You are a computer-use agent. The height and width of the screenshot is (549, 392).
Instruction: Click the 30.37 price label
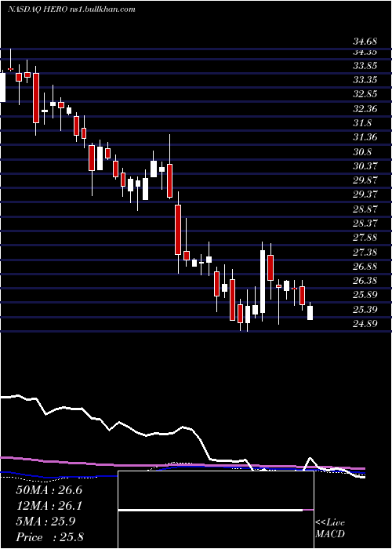(x=365, y=166)
